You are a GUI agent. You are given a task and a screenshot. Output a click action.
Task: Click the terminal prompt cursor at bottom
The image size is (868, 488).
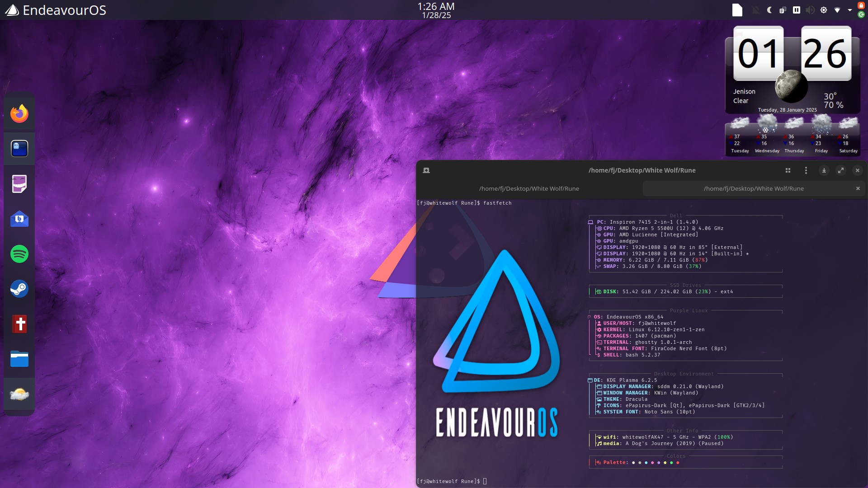(x=485, y=481)
